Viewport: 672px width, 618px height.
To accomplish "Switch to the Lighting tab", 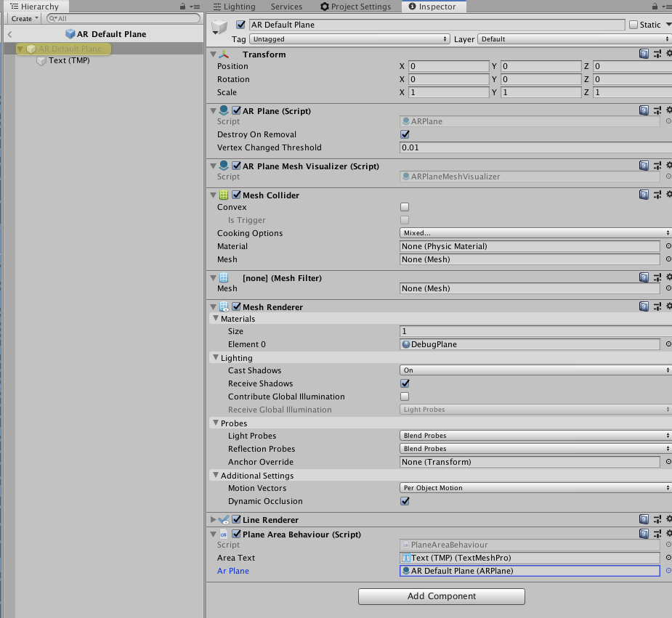I will pyautogui.click(x=235, y=7).
